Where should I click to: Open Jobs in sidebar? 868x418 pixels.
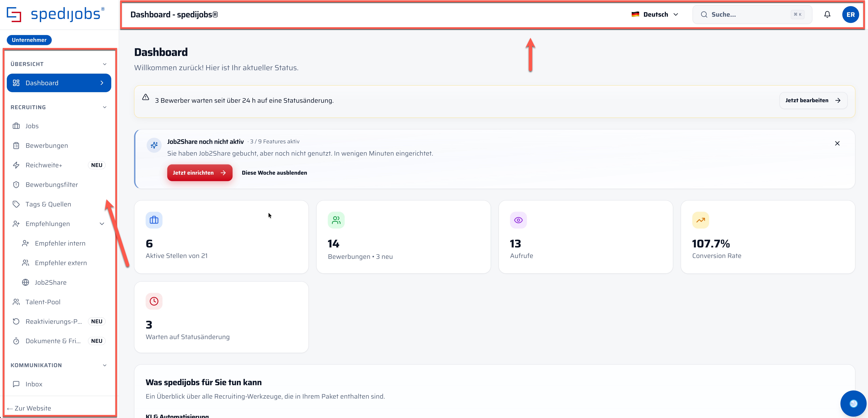click(x=59, y=126)
